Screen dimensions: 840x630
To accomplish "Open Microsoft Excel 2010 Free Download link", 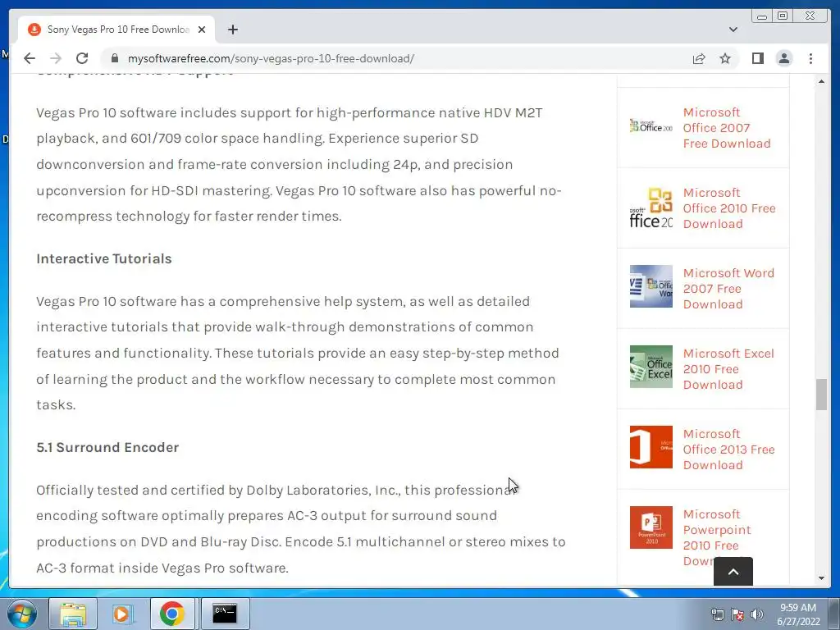I will pos(728,368).
